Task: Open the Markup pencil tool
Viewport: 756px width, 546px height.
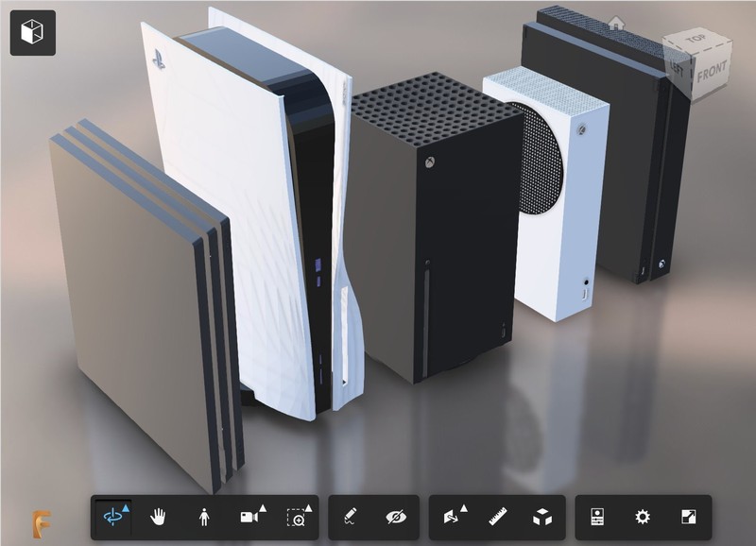Action: click(x=351, y=517)
